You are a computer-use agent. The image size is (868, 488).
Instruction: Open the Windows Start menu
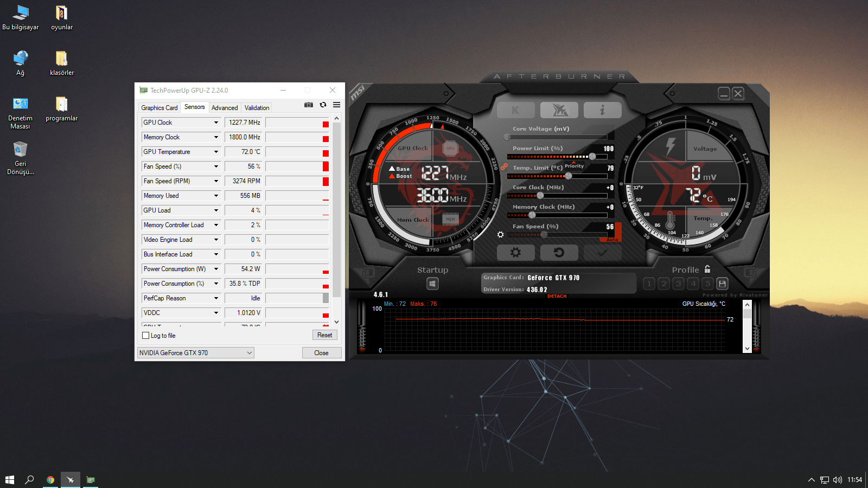(10, 480)
